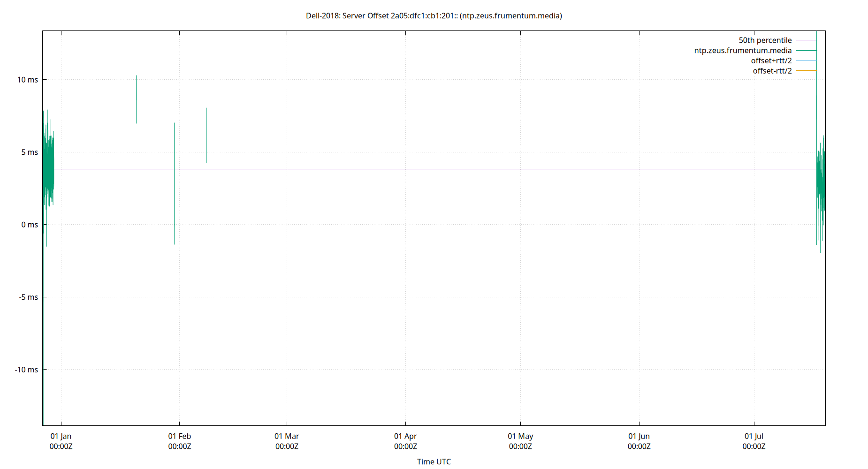Click the -5 ms y-axis label

click(27, 297)
